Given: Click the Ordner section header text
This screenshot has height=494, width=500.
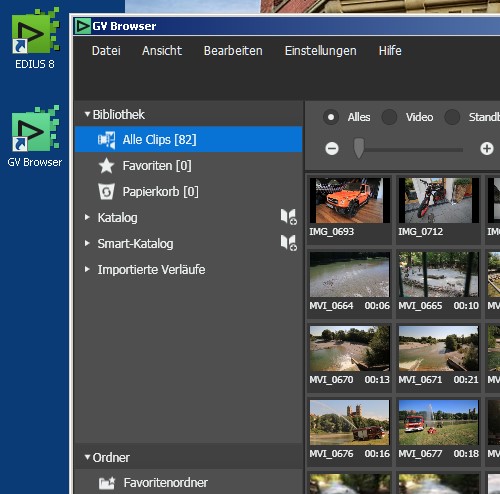Looking at the screenshot, I should coord(111,458).
